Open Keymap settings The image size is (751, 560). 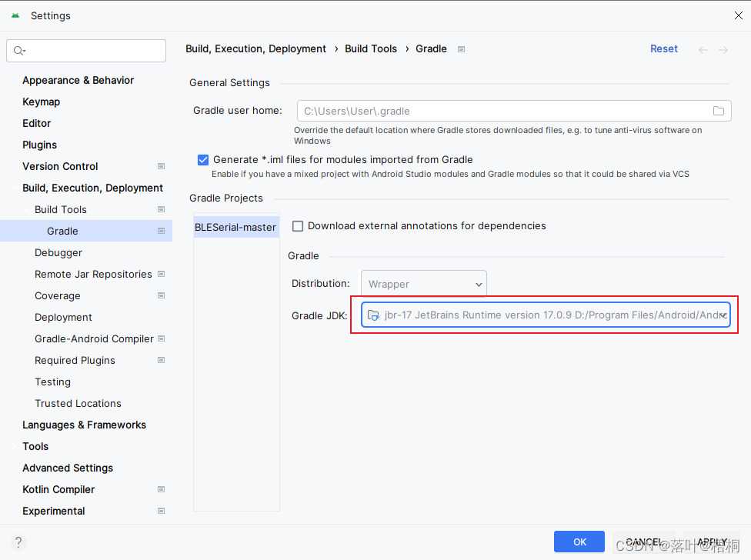coord(42,102)
